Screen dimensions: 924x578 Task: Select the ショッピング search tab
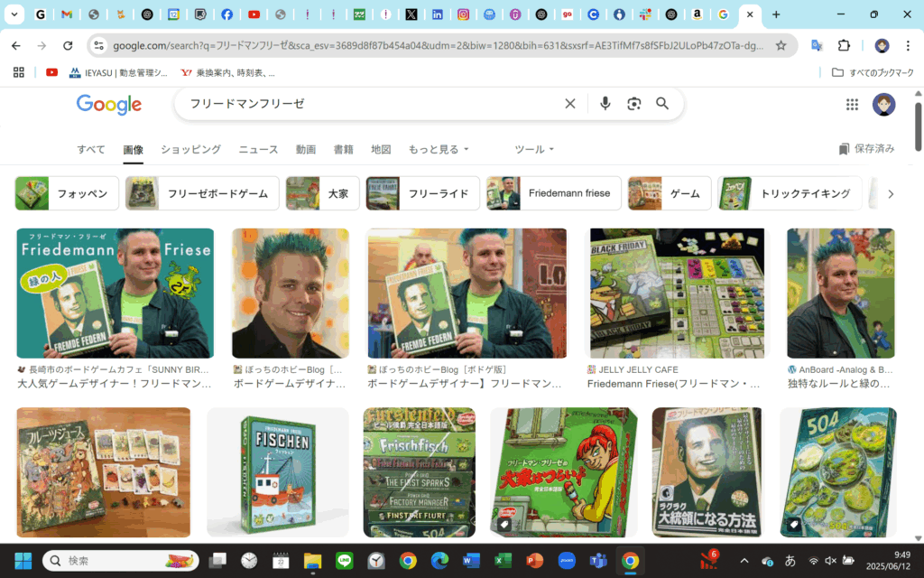(191, 149)
